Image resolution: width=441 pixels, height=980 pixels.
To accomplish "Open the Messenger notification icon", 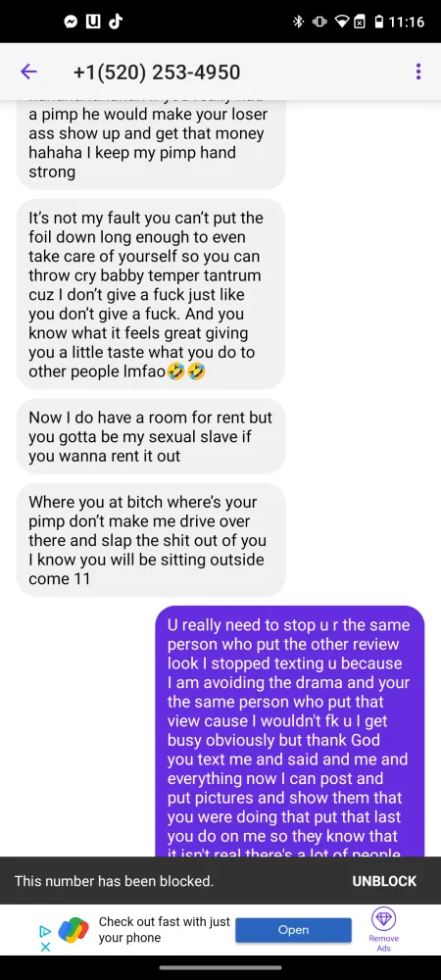I will [x=72, y=22].
